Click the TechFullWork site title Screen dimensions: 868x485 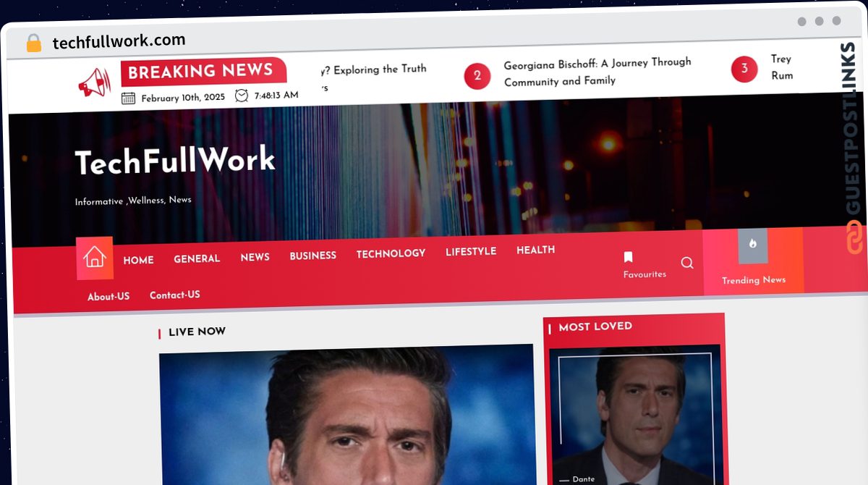tap(175, 161)
